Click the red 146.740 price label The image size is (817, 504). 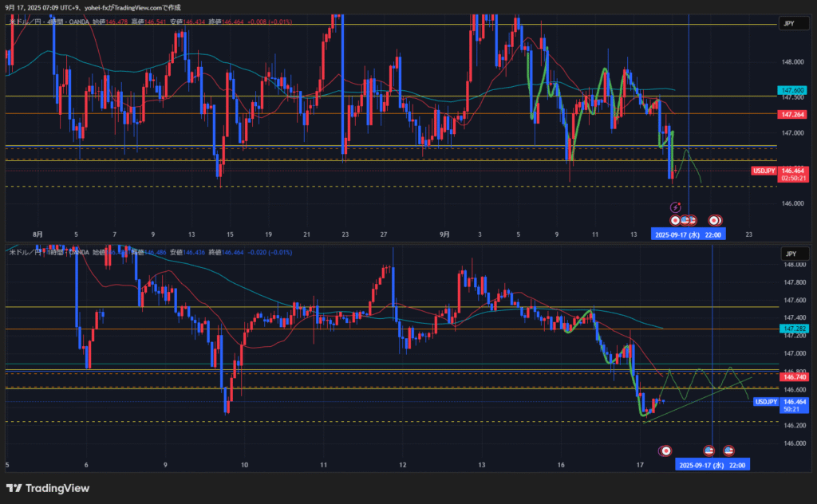pyautogui.click(x=795, y=377)
